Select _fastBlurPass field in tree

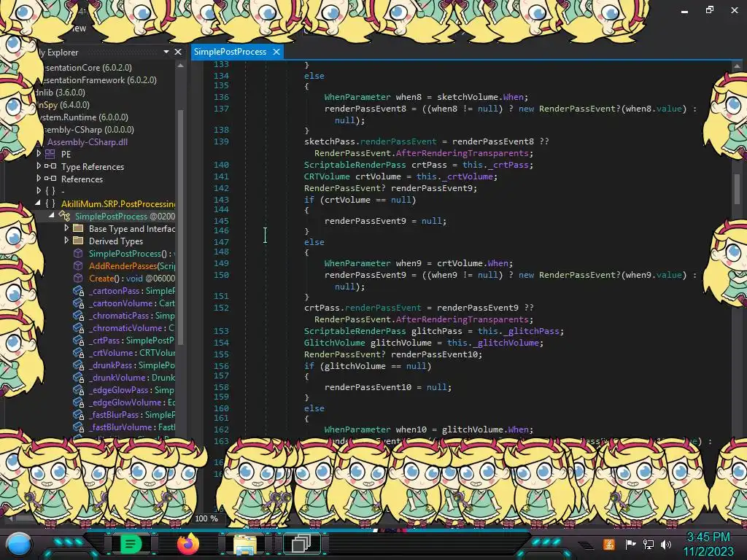coord(131,414)
